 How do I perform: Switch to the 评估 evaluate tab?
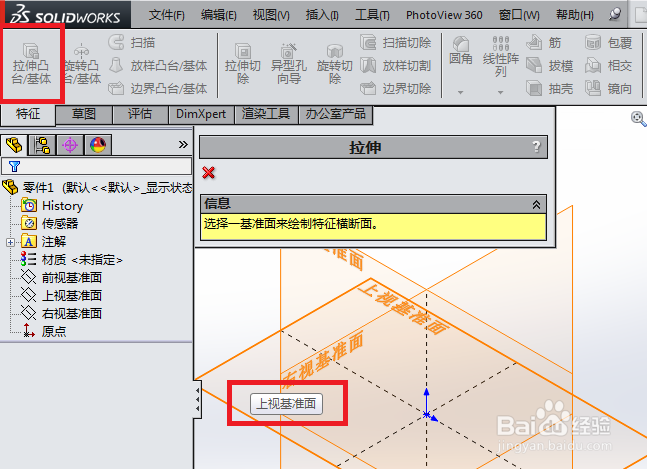click(140, 114)
